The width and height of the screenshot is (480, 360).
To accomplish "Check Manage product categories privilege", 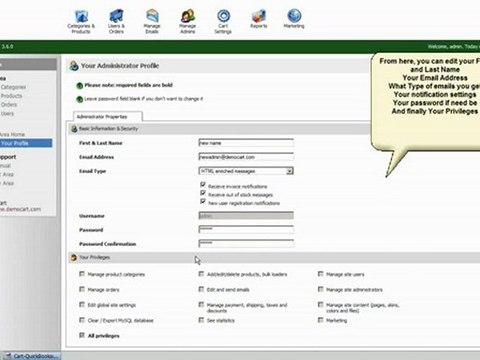I will [82, 274].
